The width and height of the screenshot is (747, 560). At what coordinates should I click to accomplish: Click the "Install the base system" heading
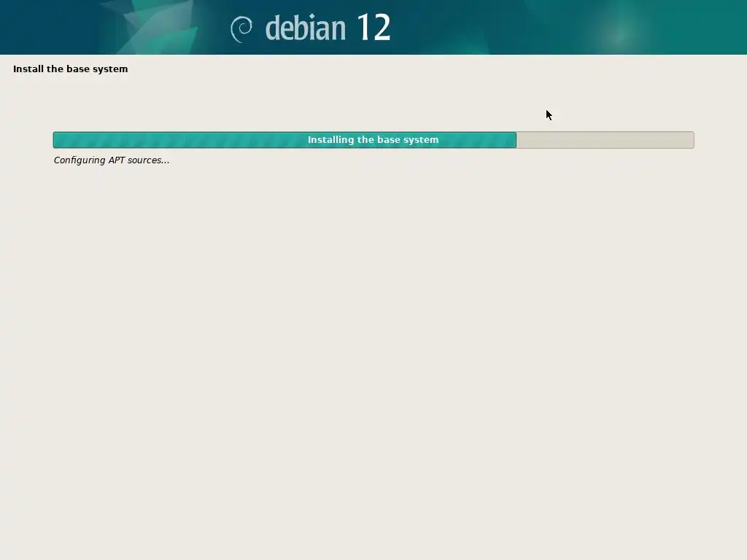click(71, 69)
